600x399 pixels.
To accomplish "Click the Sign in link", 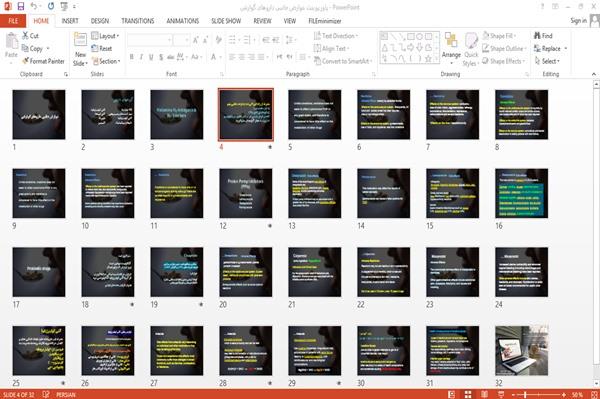I will click(578, 21).
